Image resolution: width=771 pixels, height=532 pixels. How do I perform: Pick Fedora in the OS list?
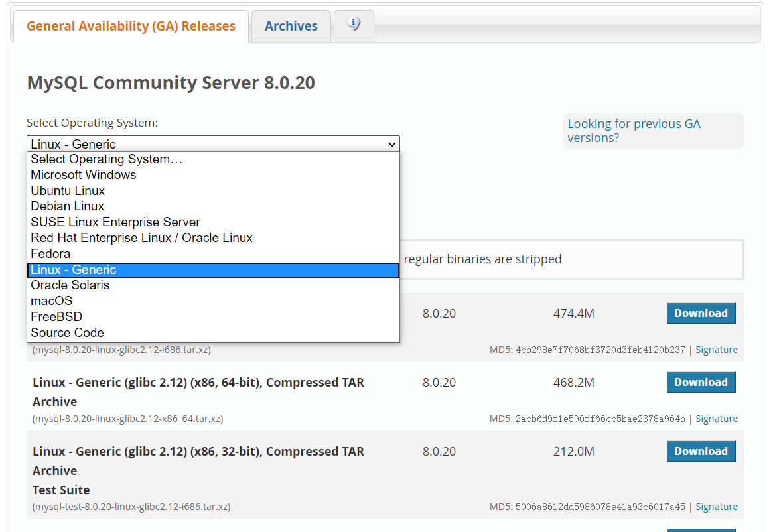click(x=50, y=254)
